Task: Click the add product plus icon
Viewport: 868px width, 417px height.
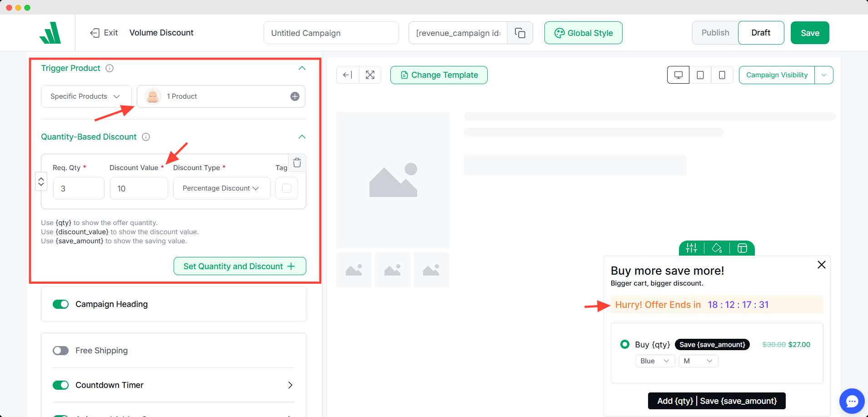Action: point(295,96)
